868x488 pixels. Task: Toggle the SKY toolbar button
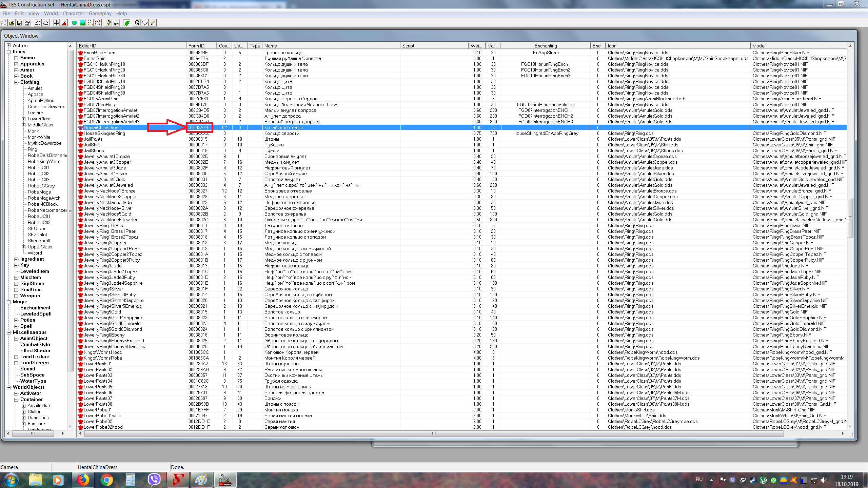pos(116,23)
